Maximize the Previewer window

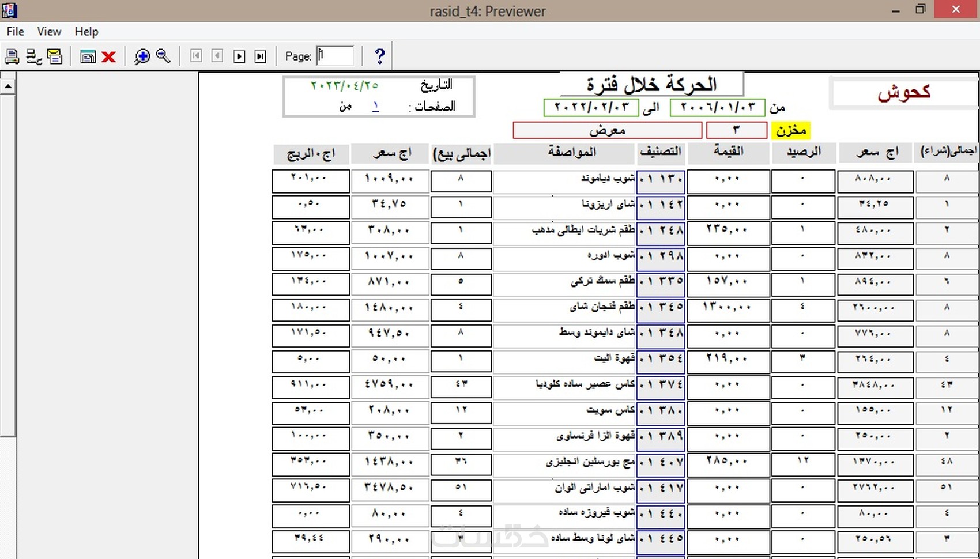(921, 10)
